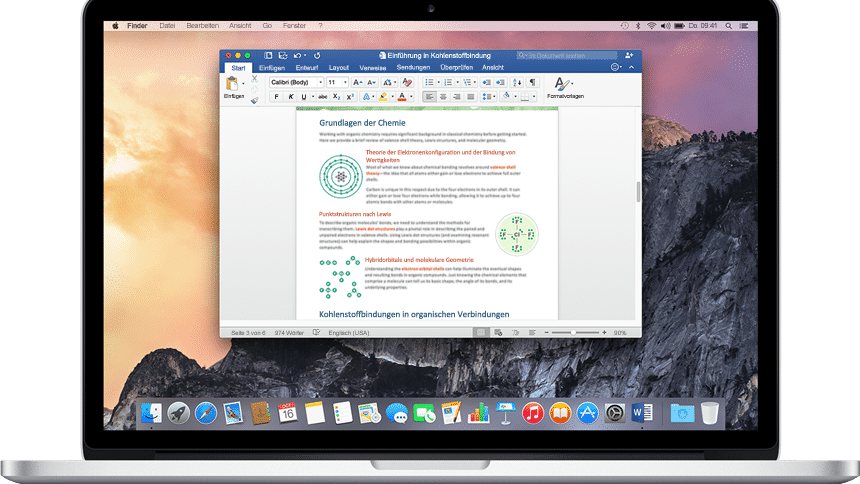
Task: Increase font size with larger A icon
Action: coord(357,82)
